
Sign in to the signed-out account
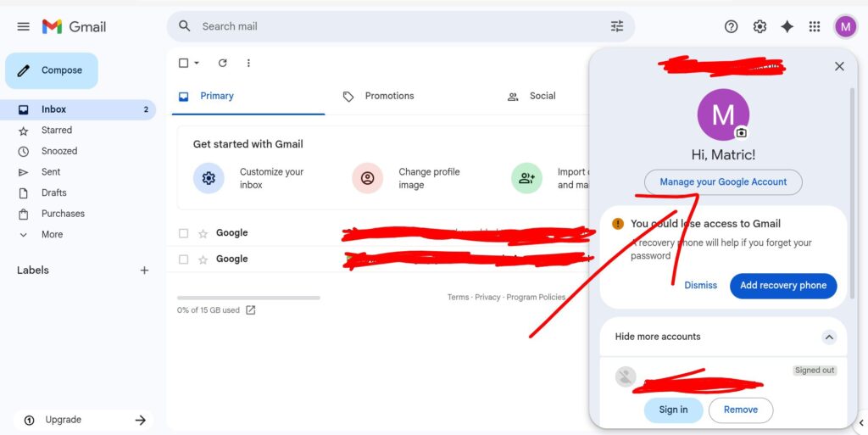673,410
